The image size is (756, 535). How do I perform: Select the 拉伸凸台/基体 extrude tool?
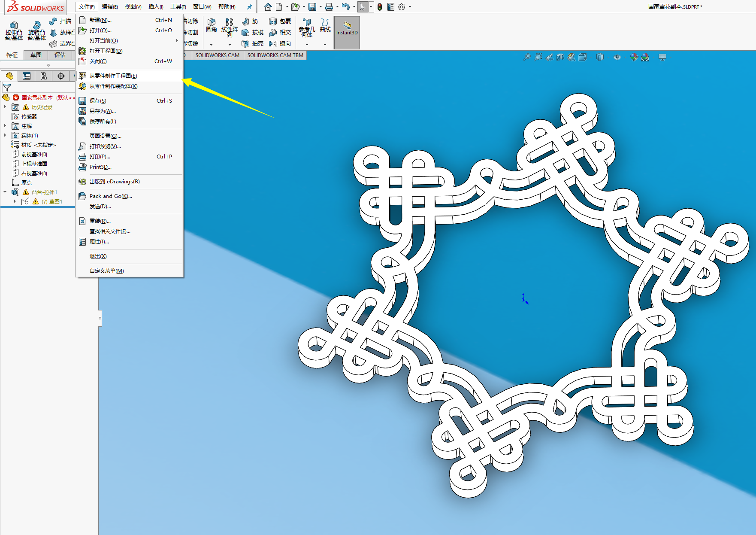click(x=14, y=31)
